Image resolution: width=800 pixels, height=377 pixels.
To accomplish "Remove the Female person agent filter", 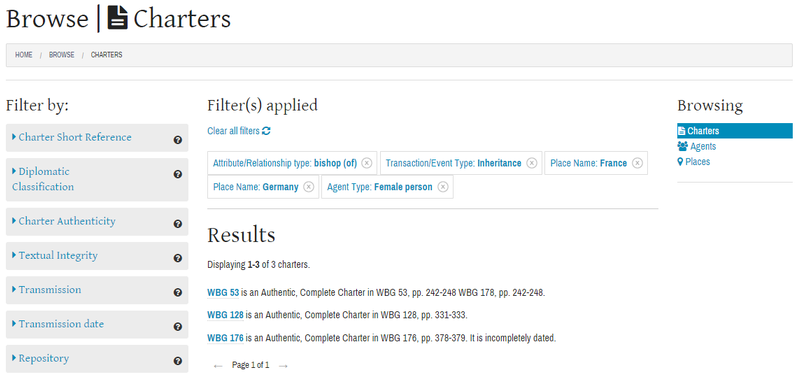I will tap(443, 187).
